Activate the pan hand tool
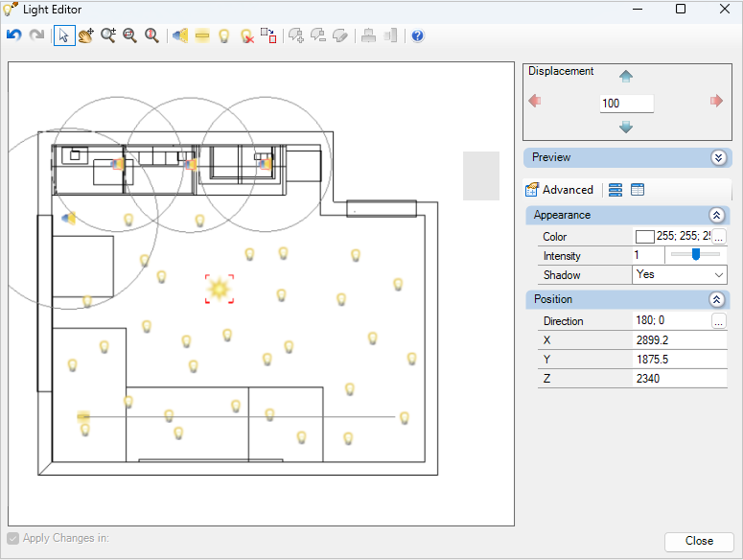Image resolution: width=743 pixels, height=560 pixels. click(x=86, y=35)
